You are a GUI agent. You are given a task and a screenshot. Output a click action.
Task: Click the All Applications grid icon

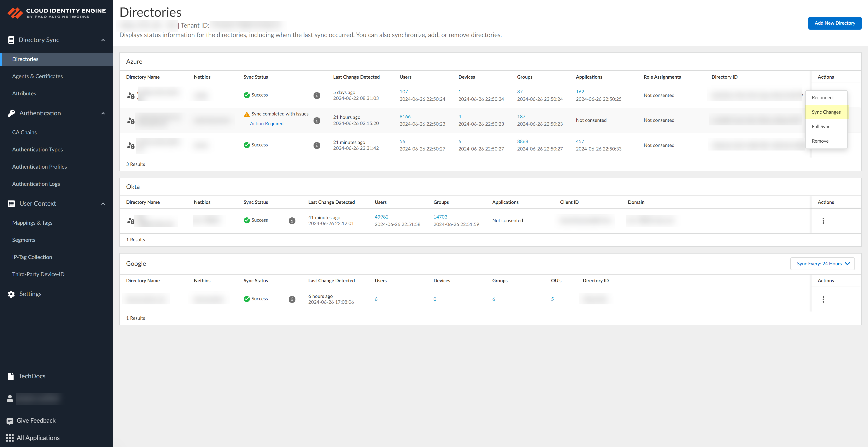(x=10, y=438)
